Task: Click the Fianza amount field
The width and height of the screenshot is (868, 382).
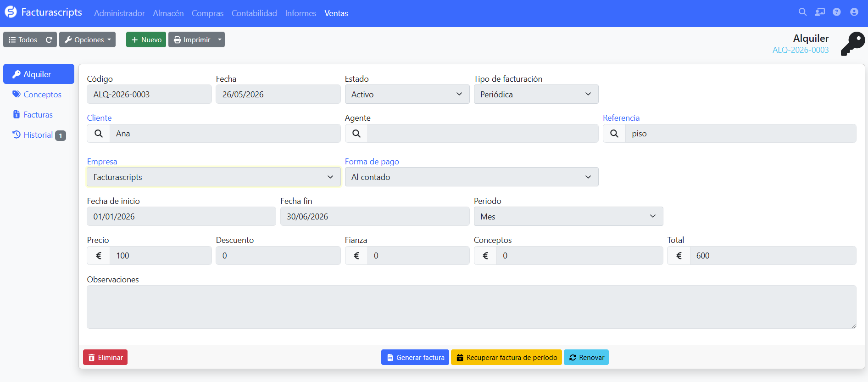Action: pos(418,256)
